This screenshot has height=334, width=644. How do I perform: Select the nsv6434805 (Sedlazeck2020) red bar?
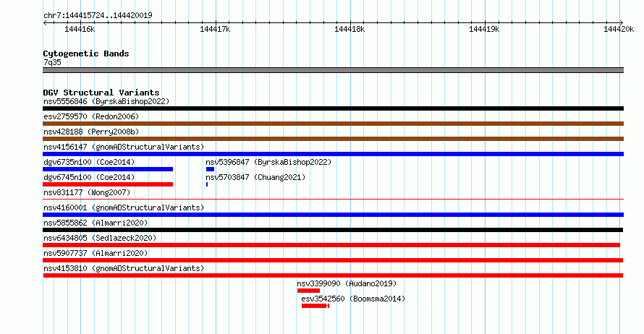[331, 245]
